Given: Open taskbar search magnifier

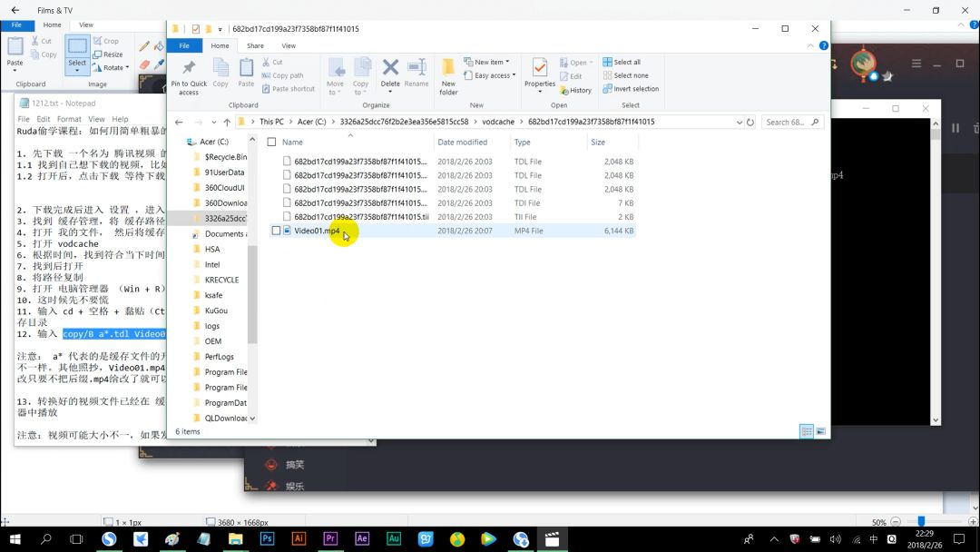Looking at the screenshot, I should tap(45, 539).
